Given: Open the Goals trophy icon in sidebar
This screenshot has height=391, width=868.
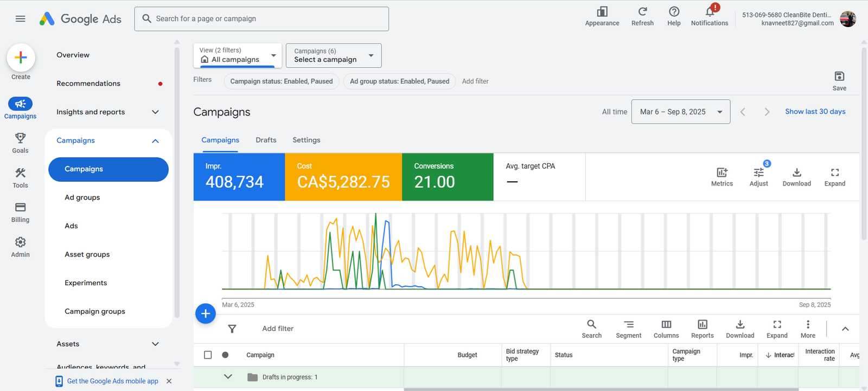Looking at the screenshot, I should click(20, 138).
